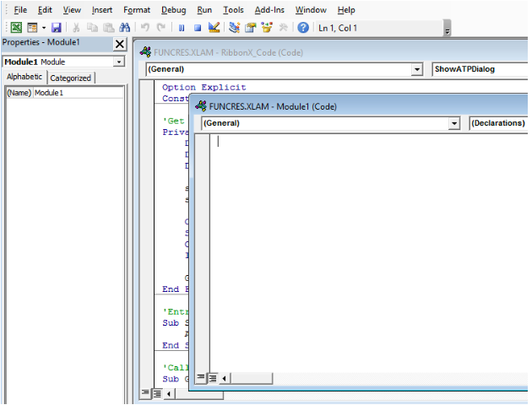Click the Save toolbar icon
This screenshot has width=532, height=405.
pos(56,28)
